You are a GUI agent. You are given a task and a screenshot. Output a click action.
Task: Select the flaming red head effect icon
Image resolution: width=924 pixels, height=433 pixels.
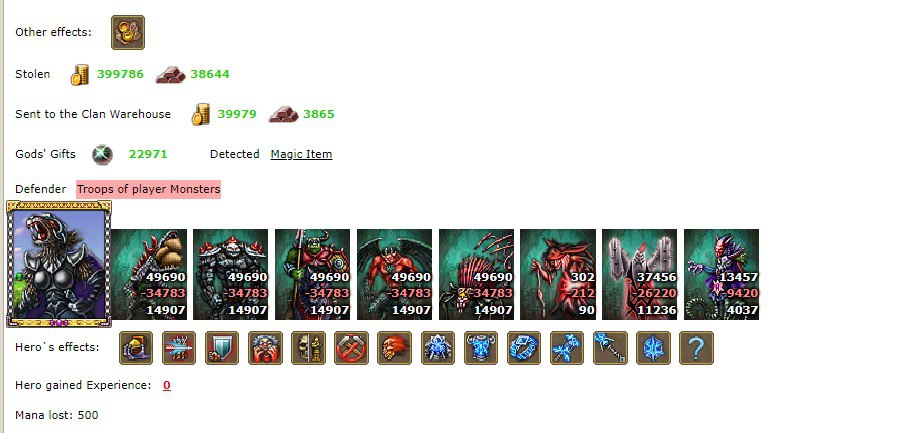point(394,348)
